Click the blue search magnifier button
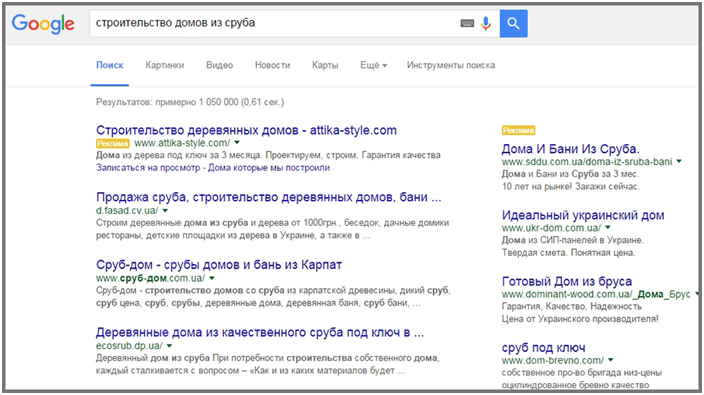The width and height of the screenshot is (704, 395). coord(514,23)
